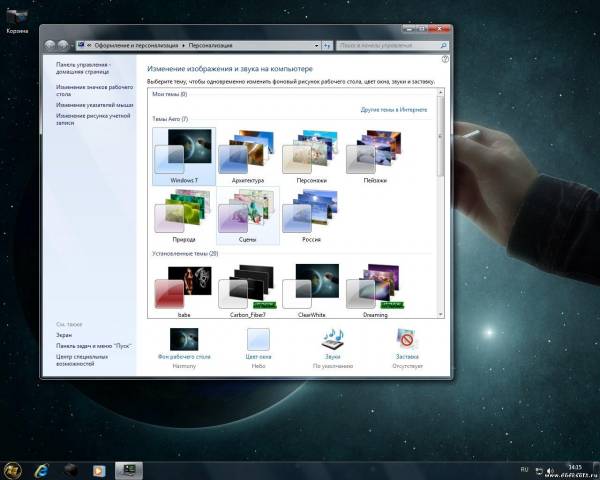This screenshot has height=480, width=600.
Task: Click the 'Персонализация' breadcrumb segment
Action: click(x=210, y=46)
